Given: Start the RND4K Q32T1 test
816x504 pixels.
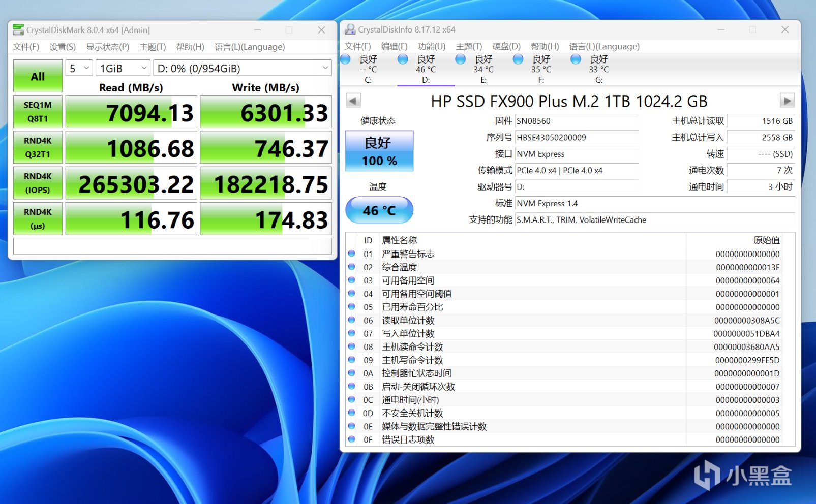Looking at the screenshot, I should click(x=38, y=147).
